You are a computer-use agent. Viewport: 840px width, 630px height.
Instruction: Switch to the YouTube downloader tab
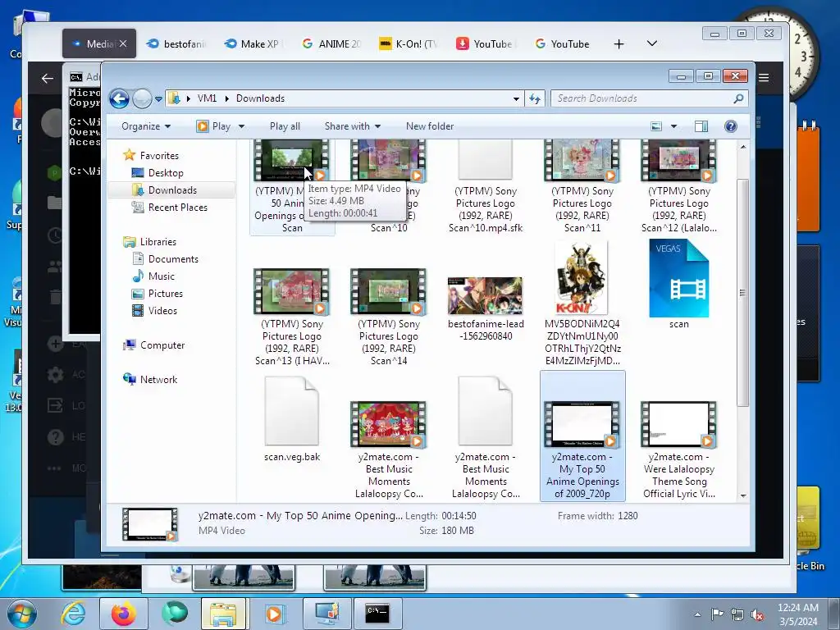click(486, 44)
